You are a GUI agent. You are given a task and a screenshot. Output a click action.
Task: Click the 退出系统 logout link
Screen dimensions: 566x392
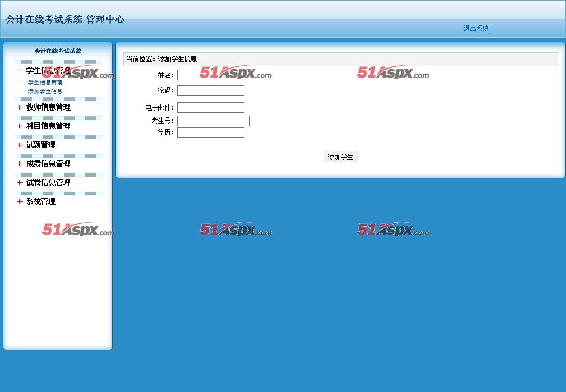pos(476,28)
